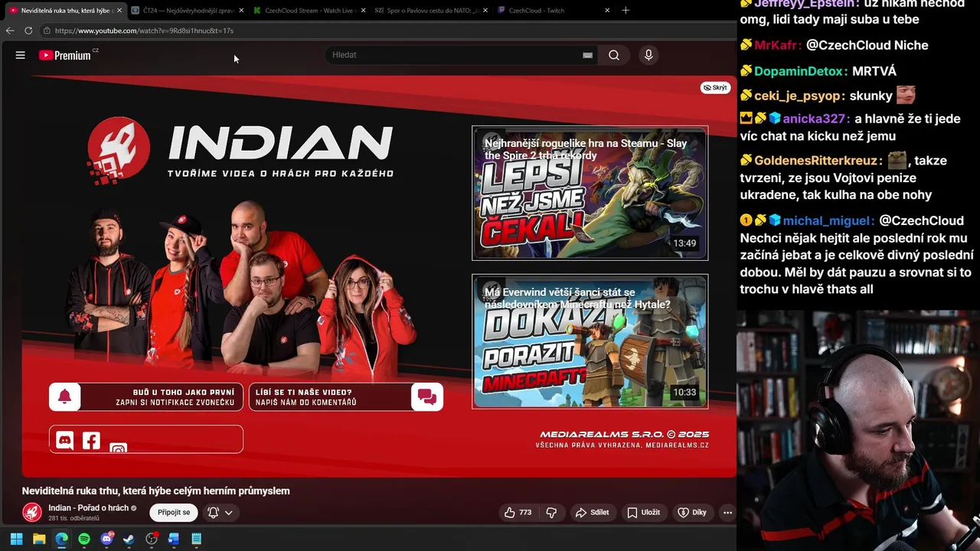Screen dimensions: 980x551
Task: Open Microsoft Edge from the taskbar
Action: coord(61,539)
